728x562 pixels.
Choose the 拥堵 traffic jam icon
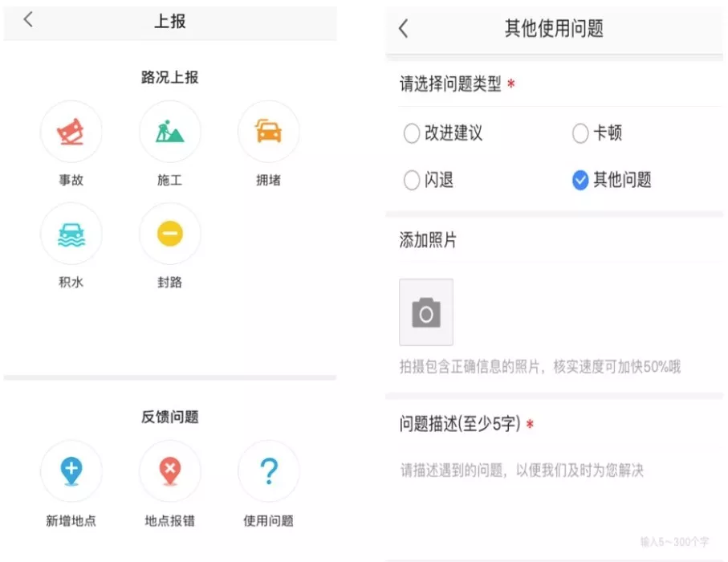click(x=268, y=132)
